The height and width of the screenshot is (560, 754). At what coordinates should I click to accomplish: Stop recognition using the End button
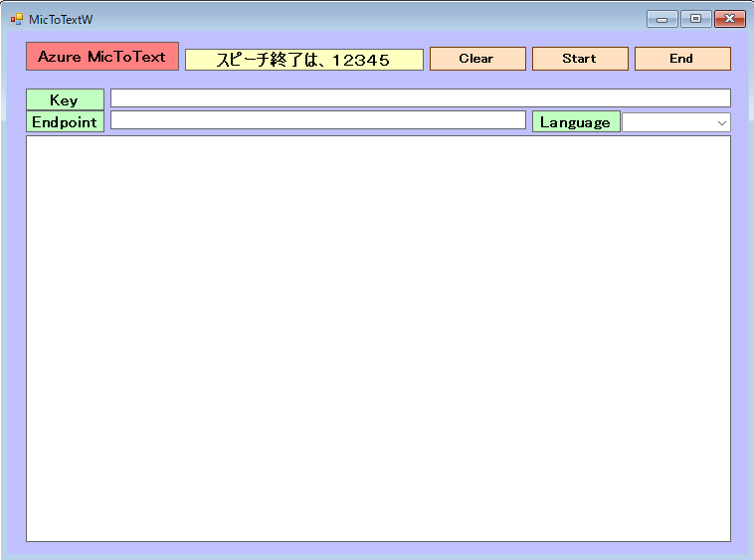point(681,59)
